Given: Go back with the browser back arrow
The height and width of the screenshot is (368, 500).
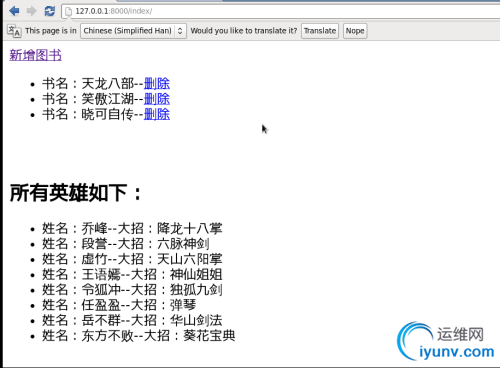Looking at the screenshot, I should coord(14,11).
